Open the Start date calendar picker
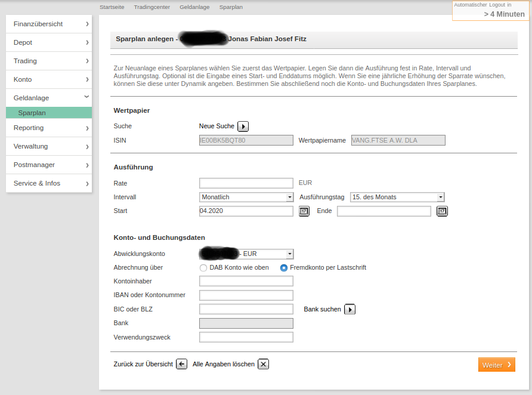 (304, 211)
